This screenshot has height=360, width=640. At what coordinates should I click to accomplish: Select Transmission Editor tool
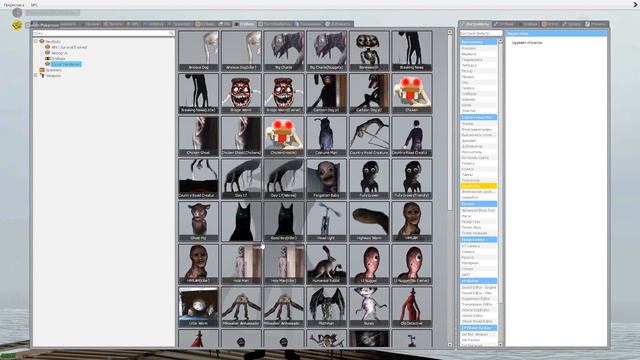[478, 304]
